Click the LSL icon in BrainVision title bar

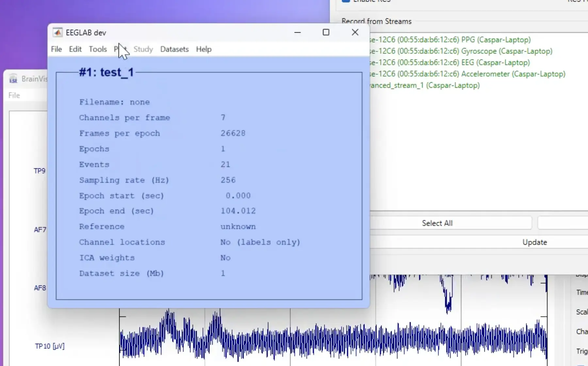13,79
